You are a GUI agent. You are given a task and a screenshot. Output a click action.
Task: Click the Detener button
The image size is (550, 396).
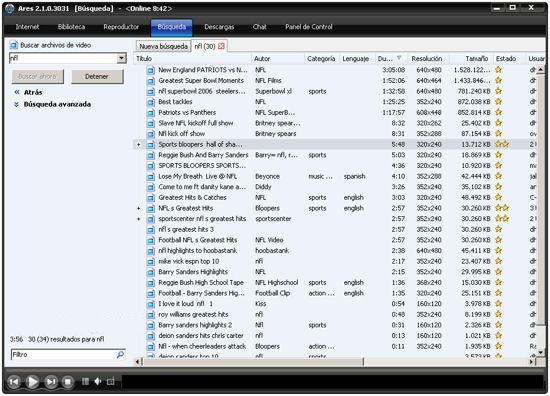(x=97, y=76)
